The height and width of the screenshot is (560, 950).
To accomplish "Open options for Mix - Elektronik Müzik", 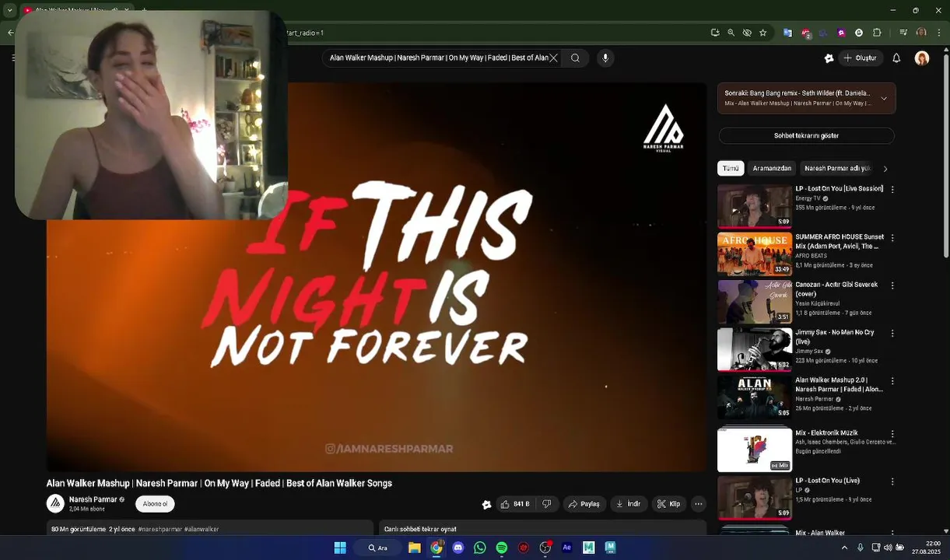I will 892,434.
